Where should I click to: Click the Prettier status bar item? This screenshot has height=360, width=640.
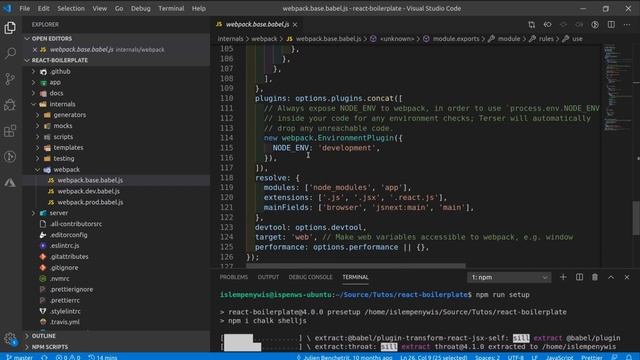[592, 357]
